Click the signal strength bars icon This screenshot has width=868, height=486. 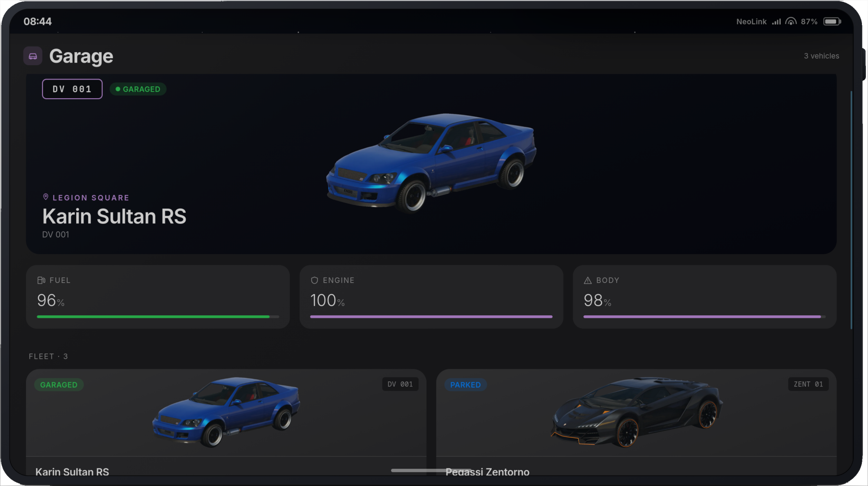tap(776, 21)
